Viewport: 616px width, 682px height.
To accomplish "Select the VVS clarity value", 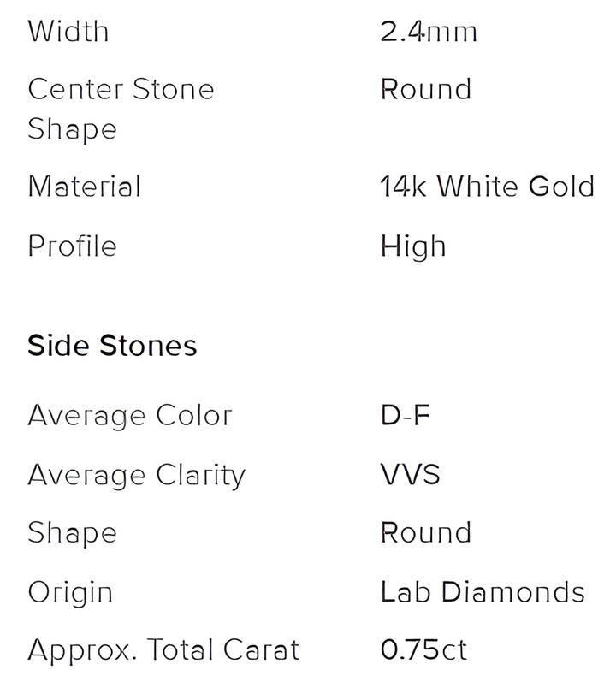I will coord(410,474).
